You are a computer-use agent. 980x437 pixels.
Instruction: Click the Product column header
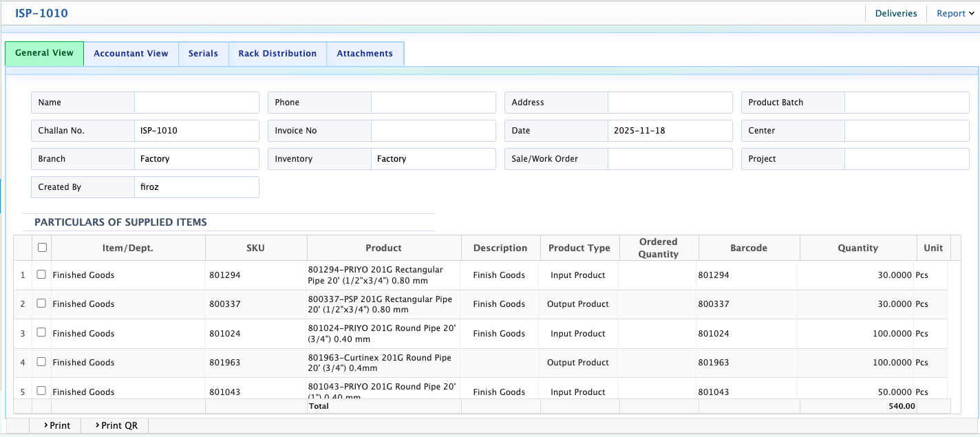[384, 248]
